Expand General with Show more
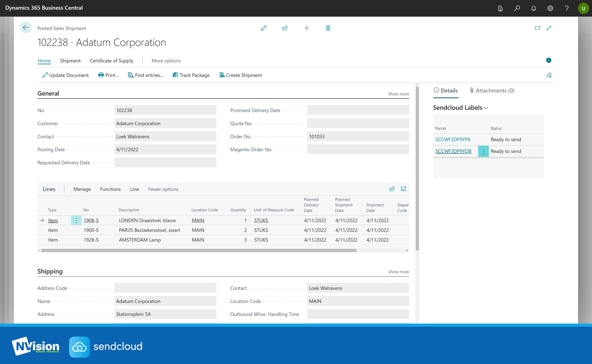Image resolution: width=592 pixels, height=364 pixels. pyautogui.click(x=398, y=94)
